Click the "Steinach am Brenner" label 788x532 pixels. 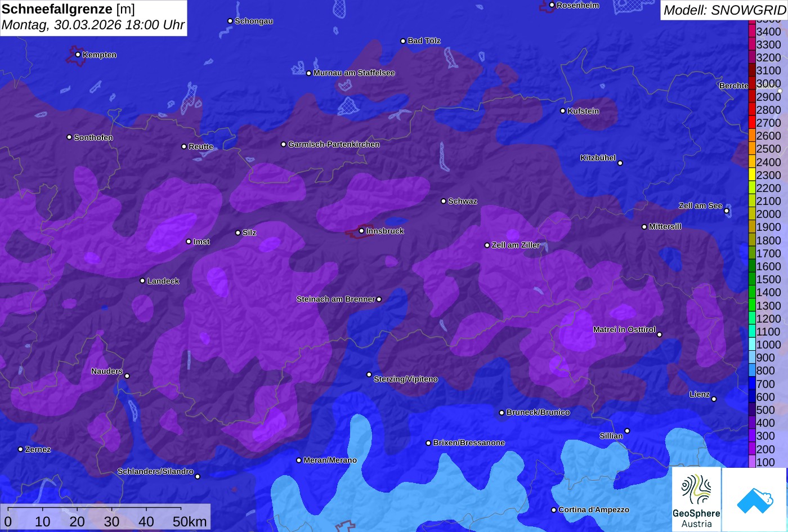tap(335, 299)
